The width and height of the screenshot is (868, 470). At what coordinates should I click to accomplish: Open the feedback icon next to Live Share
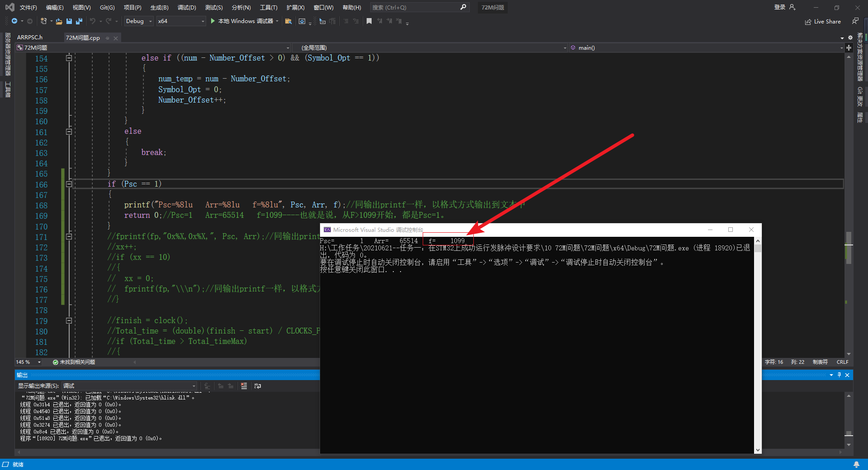[x=855, y=21]
